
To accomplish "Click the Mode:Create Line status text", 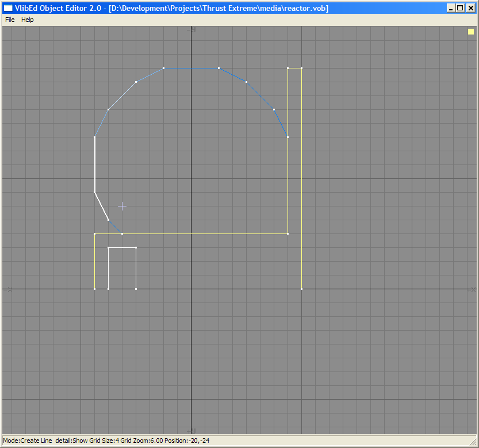I will click(28, 441).
